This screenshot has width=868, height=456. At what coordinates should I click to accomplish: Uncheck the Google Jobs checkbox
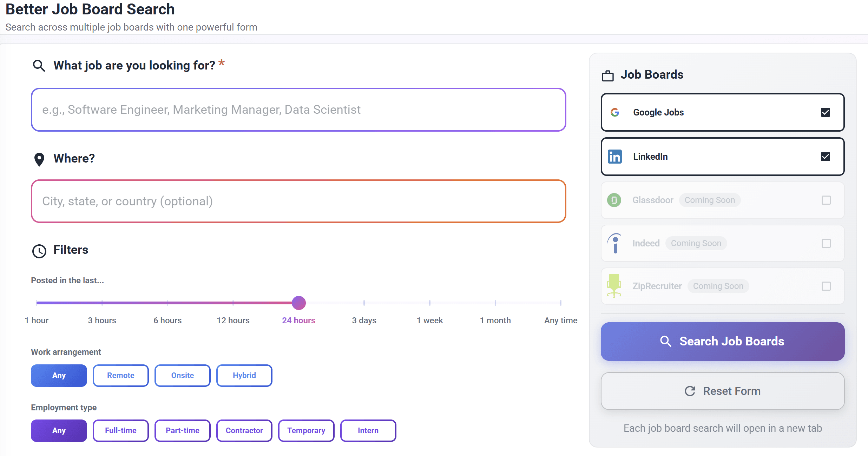pyautogui.click(x=826, y=112)
